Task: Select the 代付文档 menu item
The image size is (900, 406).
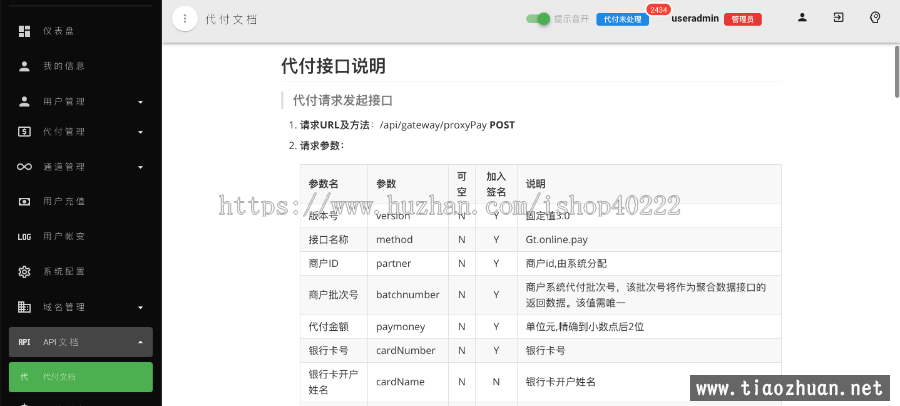Action: coord(81,377)
